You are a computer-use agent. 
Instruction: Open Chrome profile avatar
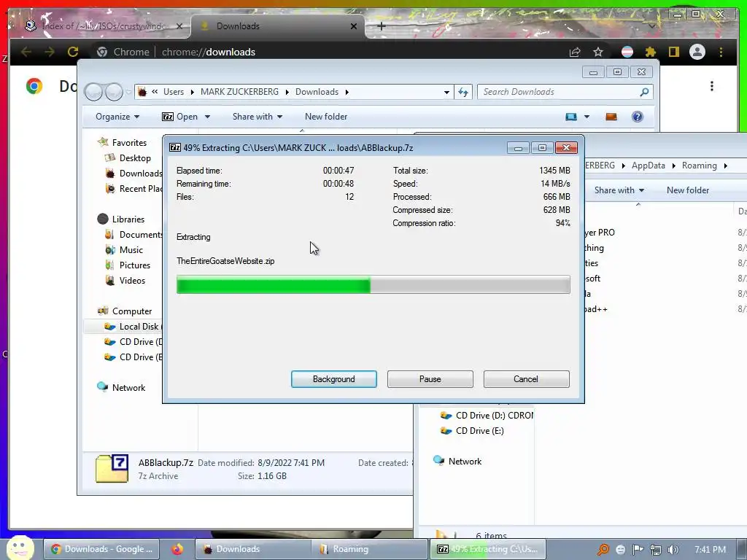click(x=697, y=52)
